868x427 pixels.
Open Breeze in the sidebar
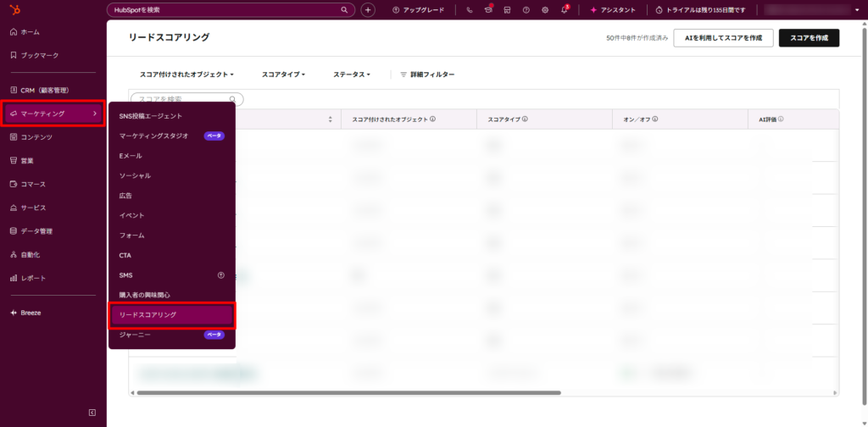click(x=25, y=313)
